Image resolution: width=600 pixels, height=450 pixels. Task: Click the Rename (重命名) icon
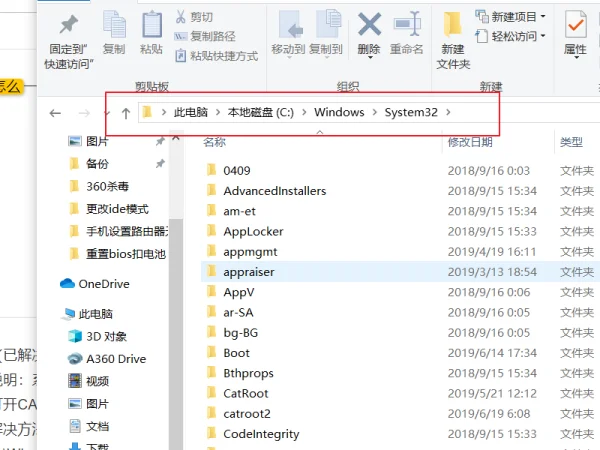point(407,24)
